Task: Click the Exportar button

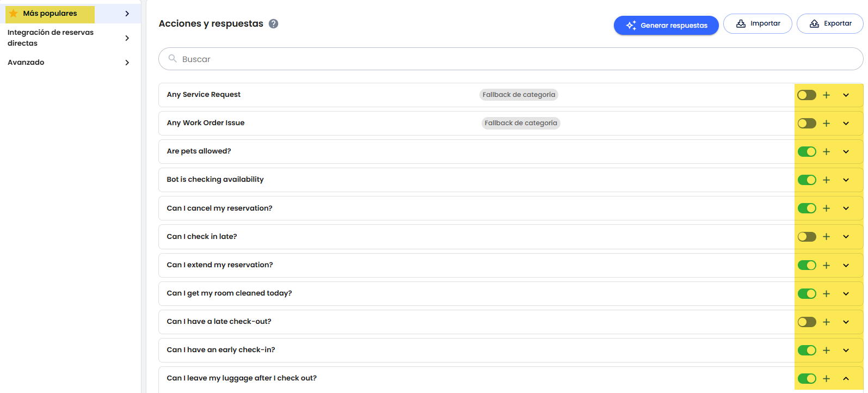Action: 830,23
